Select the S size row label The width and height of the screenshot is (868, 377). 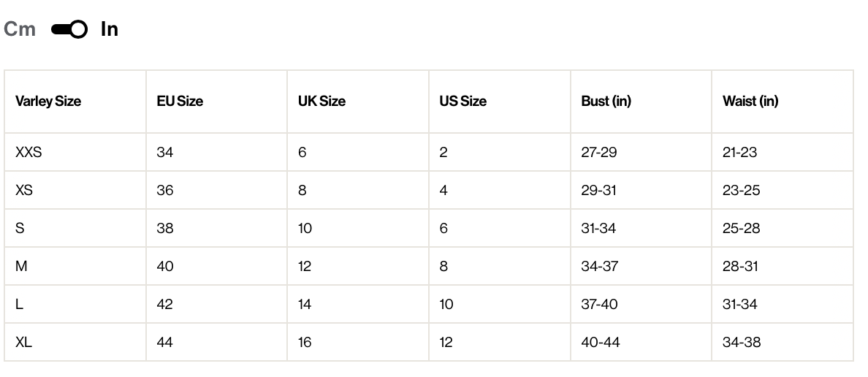[x=20, y=228]
